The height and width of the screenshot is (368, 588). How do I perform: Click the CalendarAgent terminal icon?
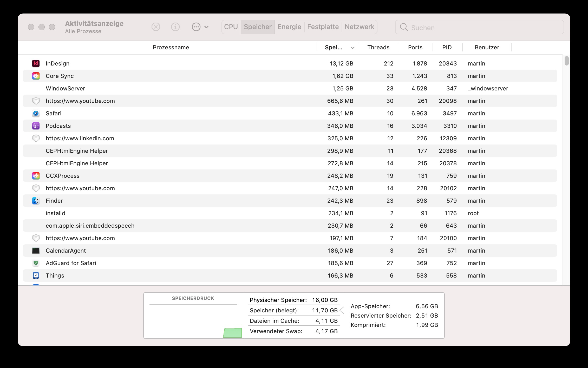36,251
